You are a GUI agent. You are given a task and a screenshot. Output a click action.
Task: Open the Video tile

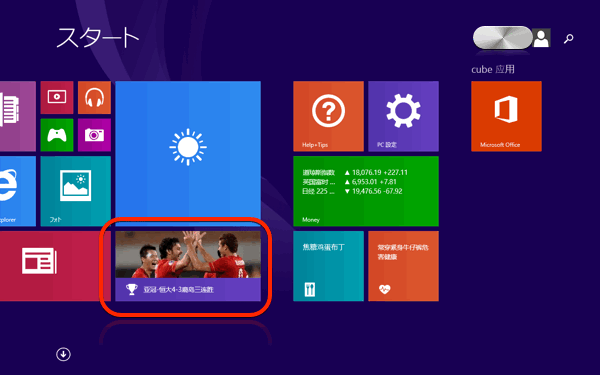tap(57, 97)
